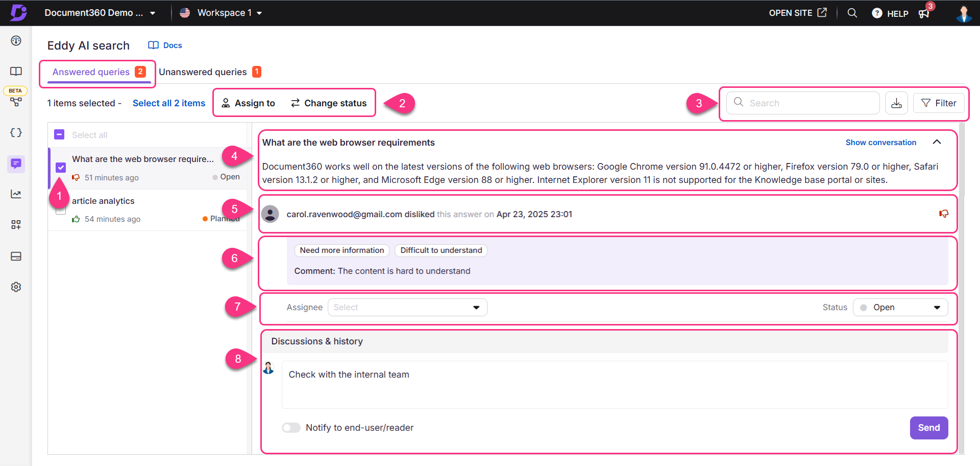The image size is (980, 466).
Task: Click the thumbs-down icon on disliked answer row
Action: coord(944,214)
